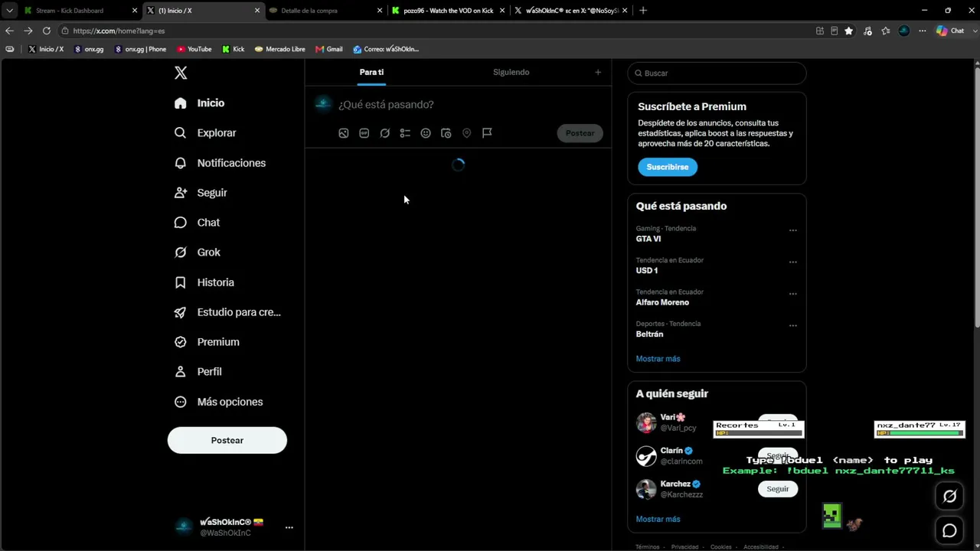Open the browser profile avatar

904,31
